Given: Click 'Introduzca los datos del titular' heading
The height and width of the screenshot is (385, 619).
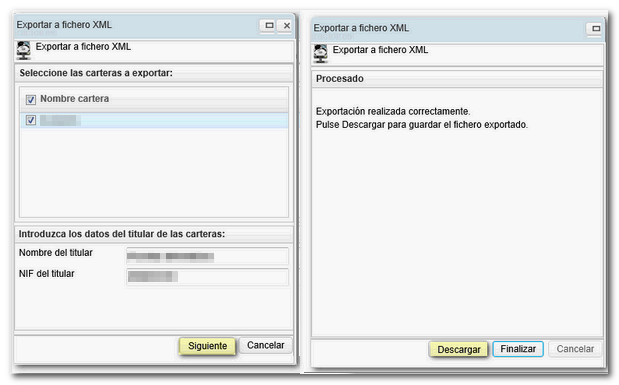Looking at the screenshot, I should [122, 234].
